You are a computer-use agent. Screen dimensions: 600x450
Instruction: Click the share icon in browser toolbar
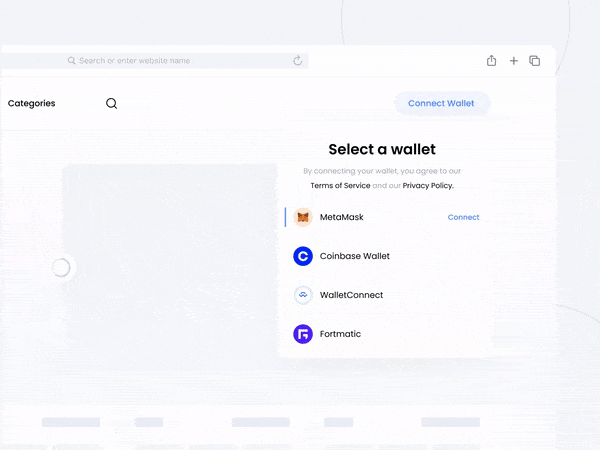491,60
